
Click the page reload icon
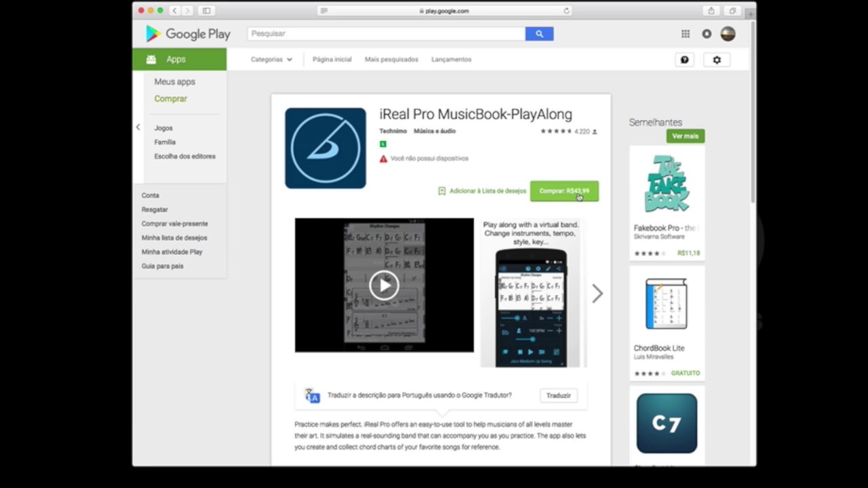566,11
